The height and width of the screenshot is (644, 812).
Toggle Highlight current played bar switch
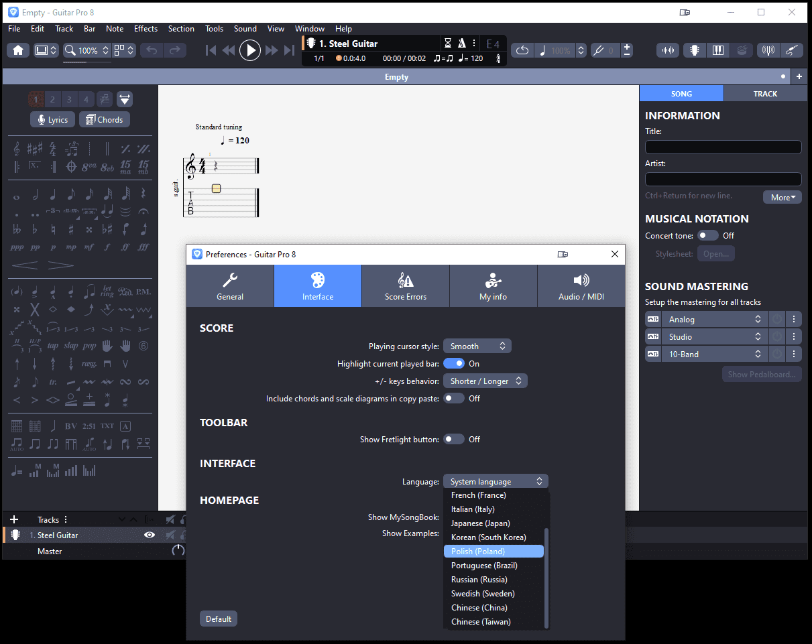pyautogui.click(x=454, y=364)
